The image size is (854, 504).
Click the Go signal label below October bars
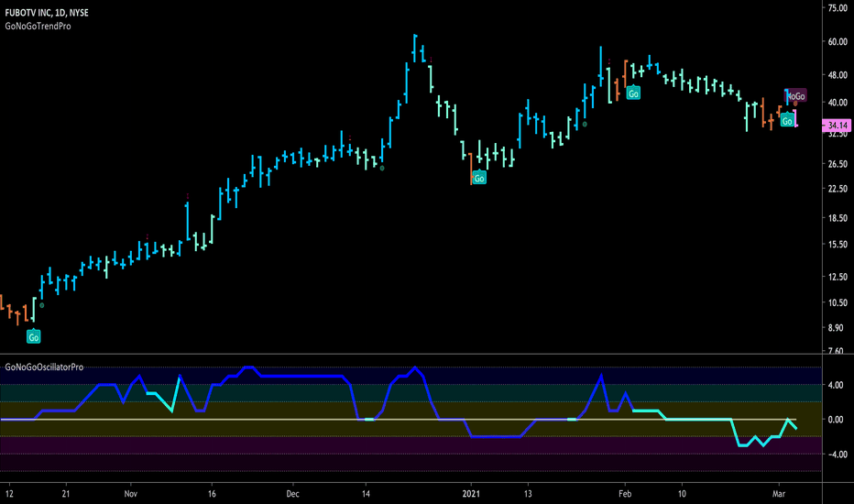click(x=34, y=336)
